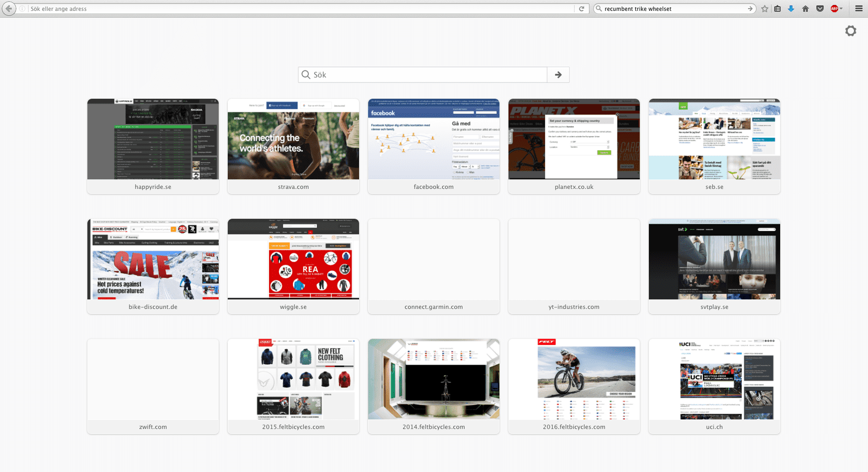Open the svtplay.se tile

pos(714,266)
